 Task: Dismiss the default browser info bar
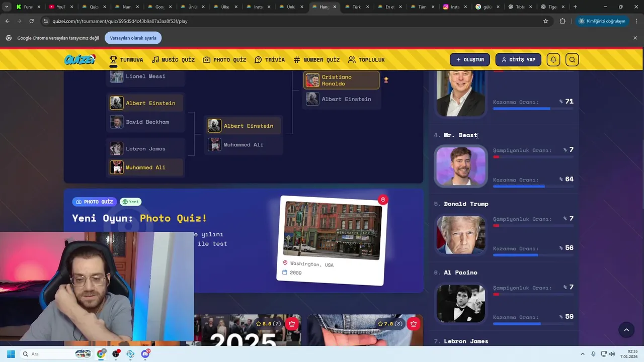(635, 38)
